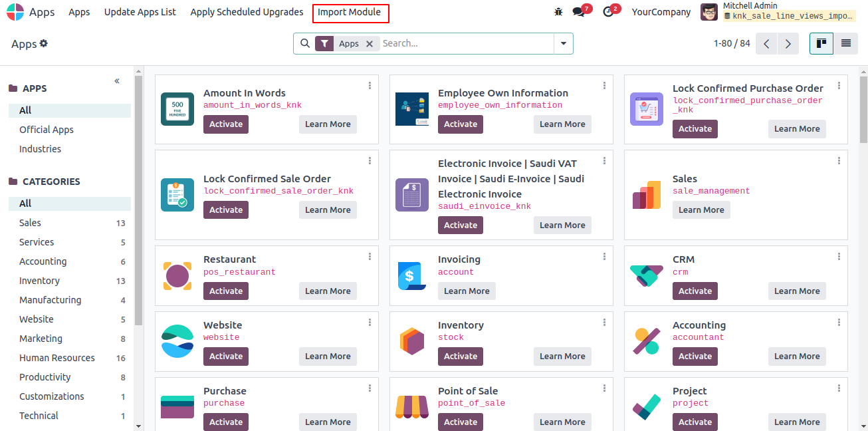Viewport: 868px width, 431px height.
Task: Activate the Point of Sale app
Action: point(461,422)
